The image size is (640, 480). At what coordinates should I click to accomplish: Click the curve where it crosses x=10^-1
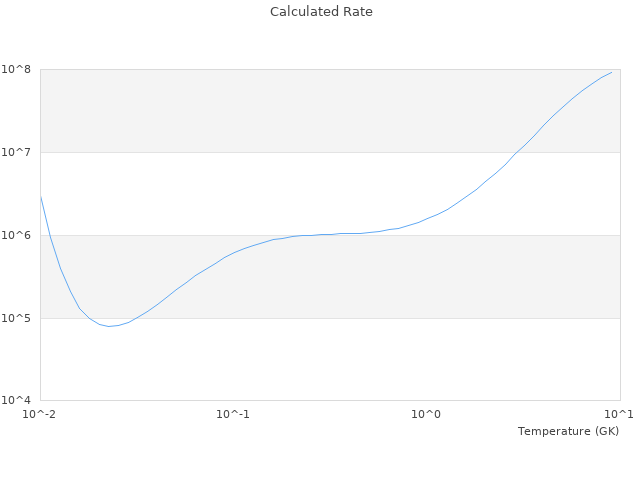tap(233, 252)
